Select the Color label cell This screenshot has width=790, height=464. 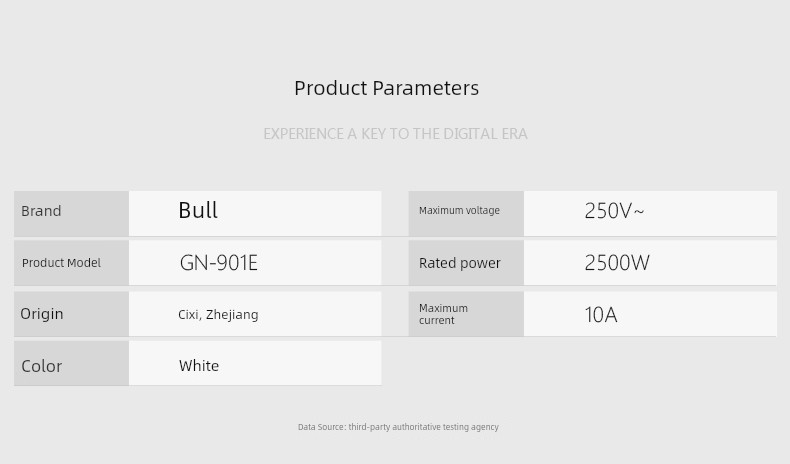(x=71, y=366)
